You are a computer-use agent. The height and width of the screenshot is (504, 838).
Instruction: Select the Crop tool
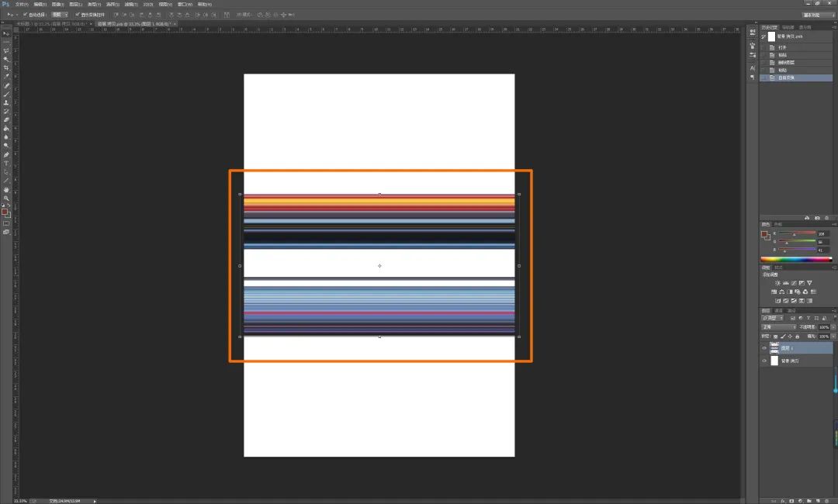6,67
